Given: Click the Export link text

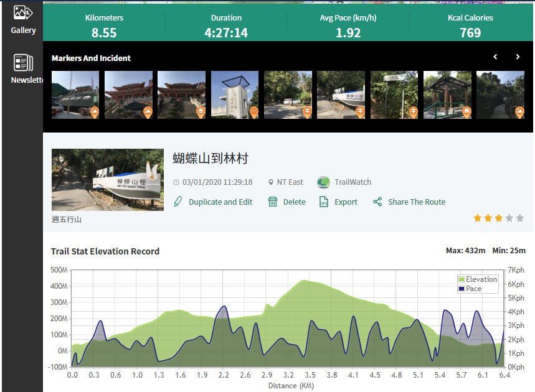Looking at the screenshot, I should [x=346, y=202].
